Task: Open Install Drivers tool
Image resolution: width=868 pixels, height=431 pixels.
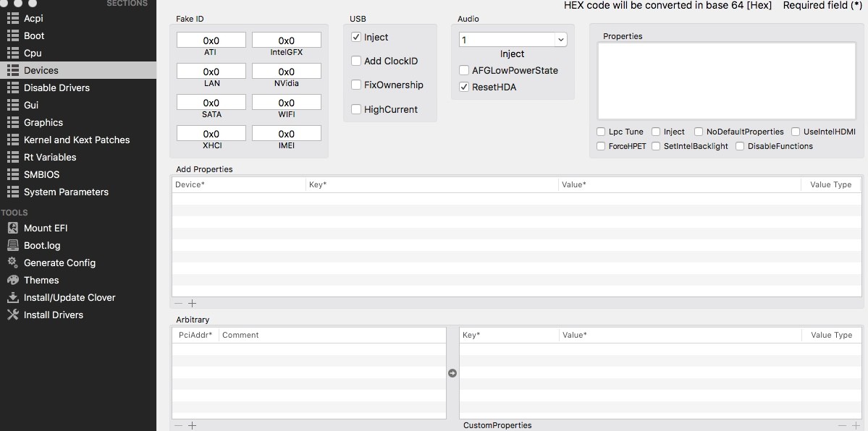Action: click(53, 315)
